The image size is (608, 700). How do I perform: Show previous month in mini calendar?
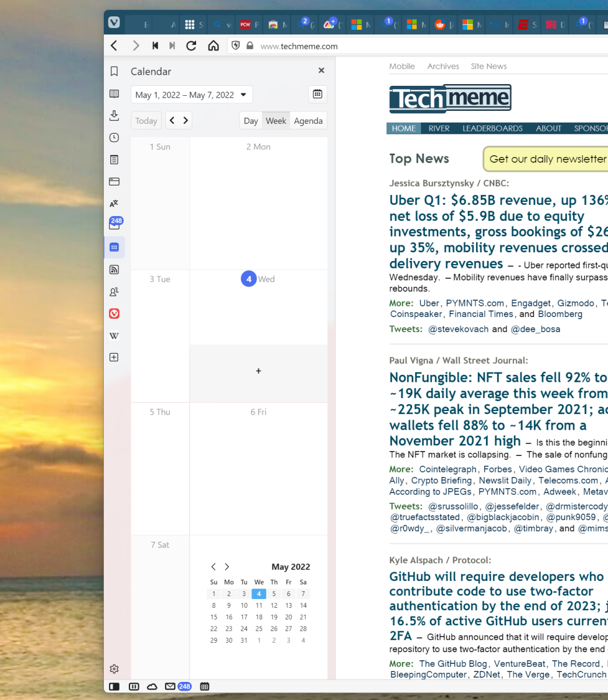(214, 566)
